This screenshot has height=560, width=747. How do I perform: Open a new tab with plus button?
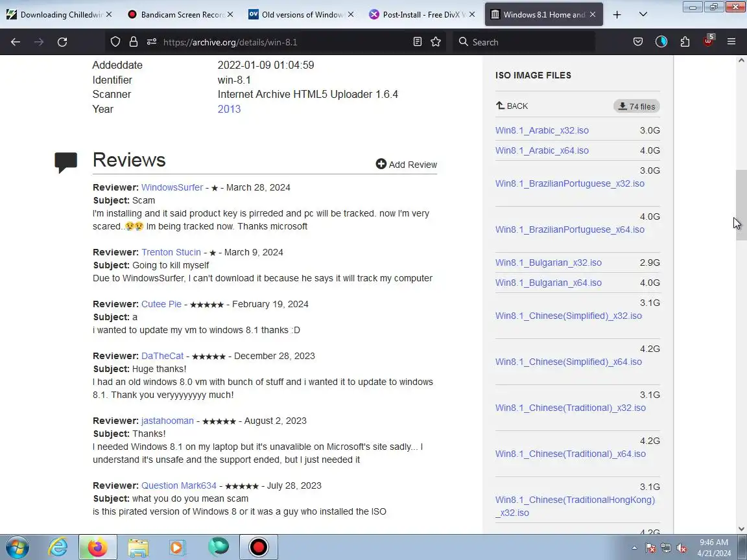tap(617, 14)
